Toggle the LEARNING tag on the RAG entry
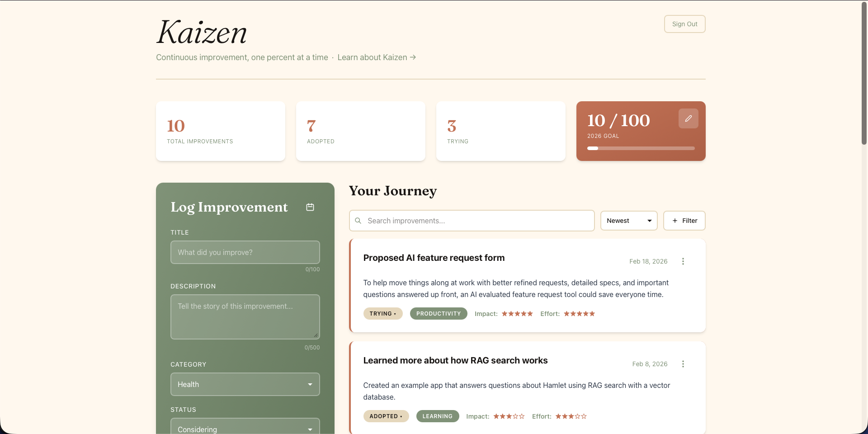Image resolution: width=868 pixels, height=434 pixels. tap(437, 416)
